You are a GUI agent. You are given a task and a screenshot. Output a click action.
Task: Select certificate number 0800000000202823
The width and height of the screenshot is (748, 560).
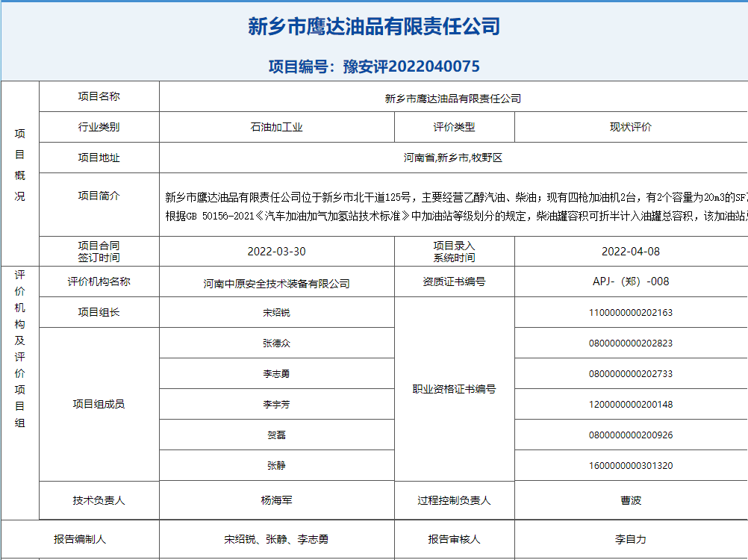631,343
